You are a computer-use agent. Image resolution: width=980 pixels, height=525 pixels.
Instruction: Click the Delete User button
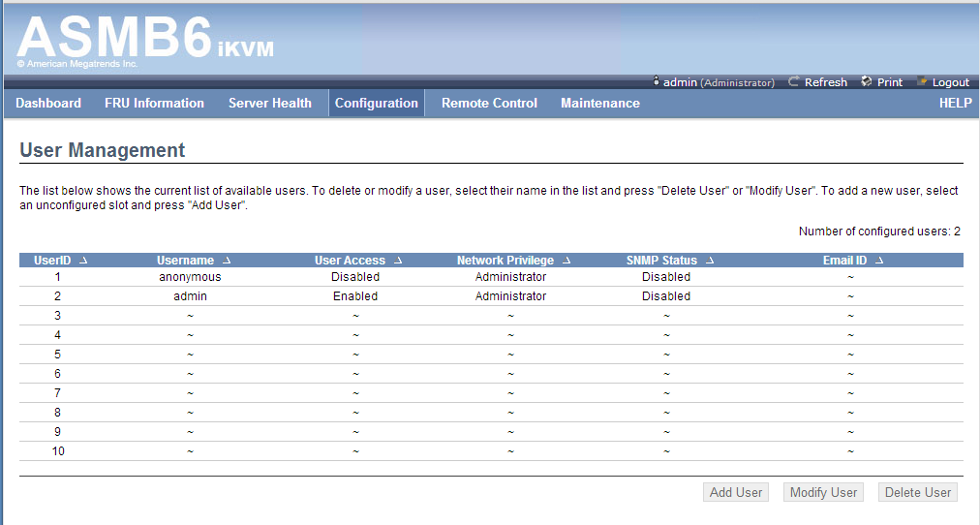click(x=917, y=492)
